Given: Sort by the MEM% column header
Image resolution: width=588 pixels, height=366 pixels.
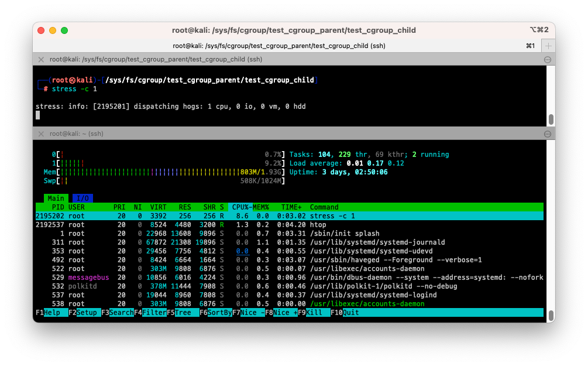Looking at the screenshot, I should tap(260, 207).
